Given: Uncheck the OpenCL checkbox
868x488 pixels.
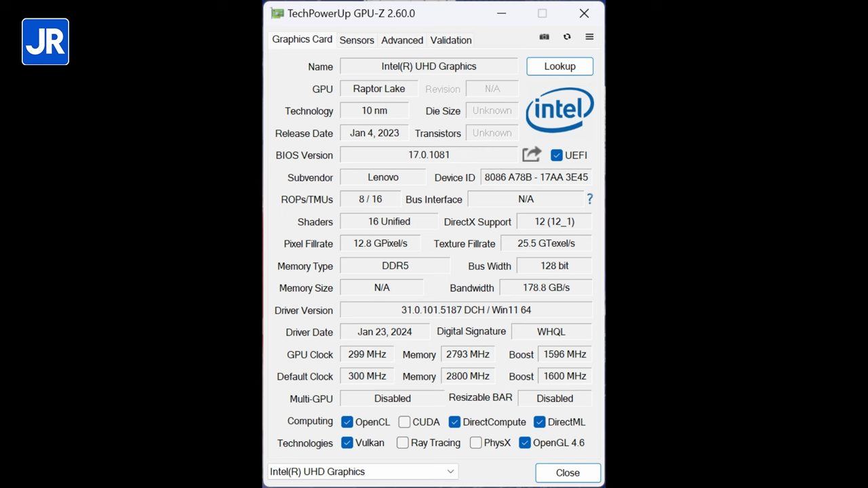Looking at the screenshot, I should click(347, 422).
